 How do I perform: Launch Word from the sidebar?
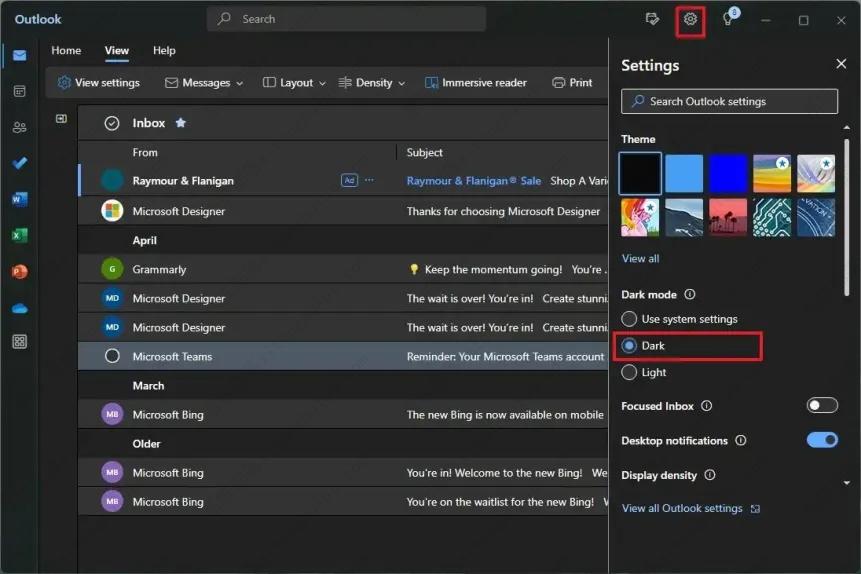[x=20, y=199]
